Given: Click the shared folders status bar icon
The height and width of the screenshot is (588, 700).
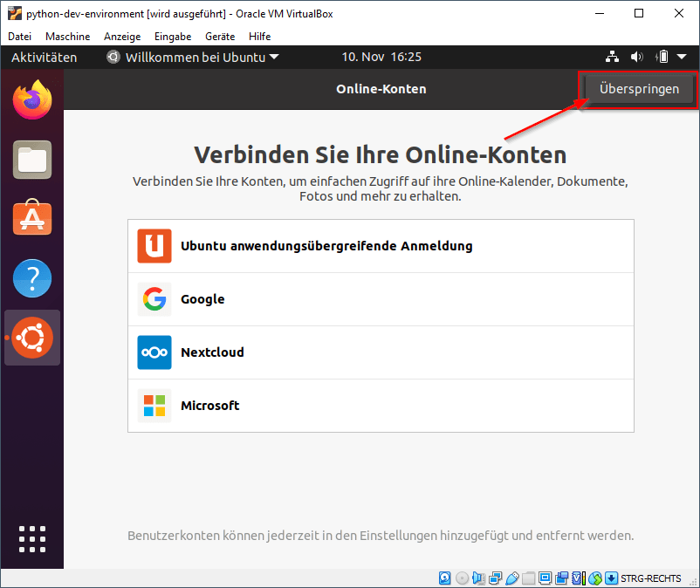Looking at the screenshot, I should 528,578.
